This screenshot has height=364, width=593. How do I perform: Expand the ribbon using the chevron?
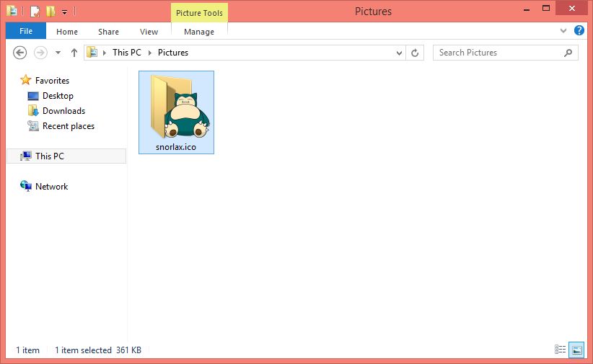563,32
